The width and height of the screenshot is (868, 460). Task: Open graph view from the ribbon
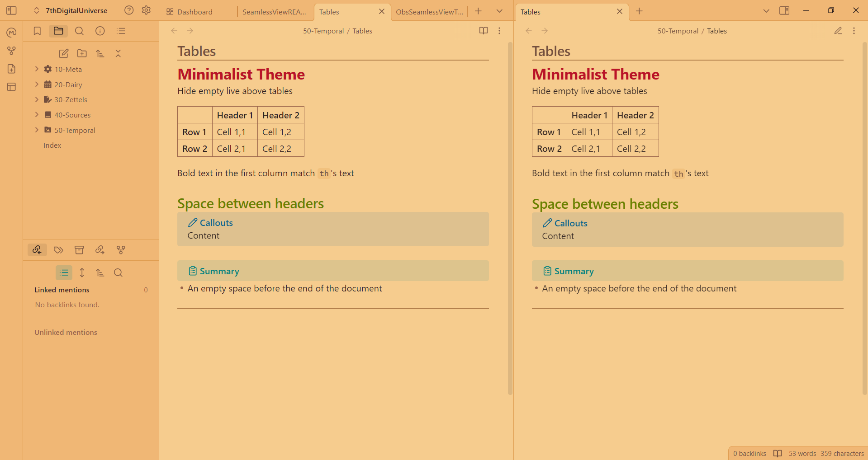point(11,51)
